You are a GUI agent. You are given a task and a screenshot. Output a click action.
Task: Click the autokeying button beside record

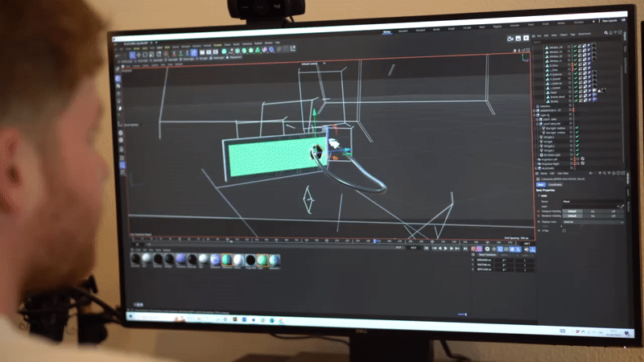click(479, 249)
